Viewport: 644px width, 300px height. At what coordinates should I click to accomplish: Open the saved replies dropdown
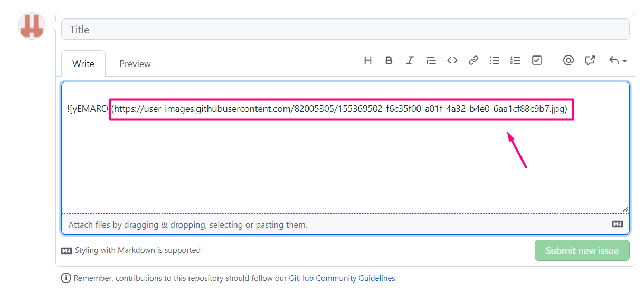(618, 60)
